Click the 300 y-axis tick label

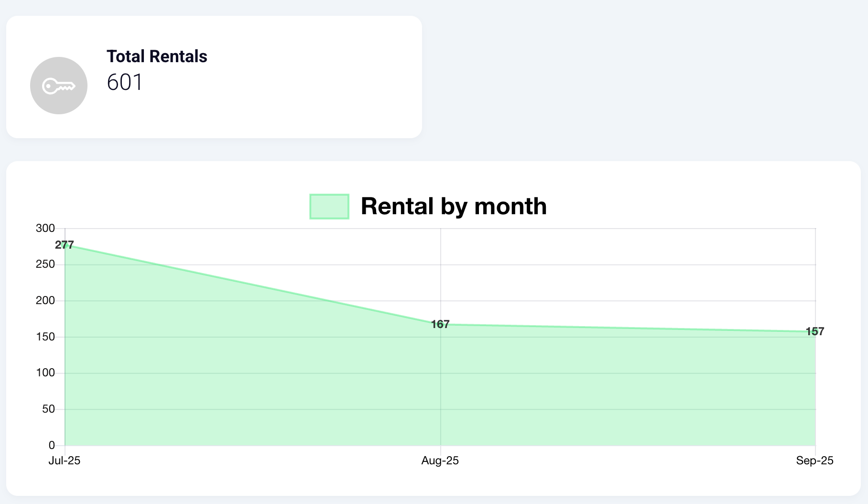point(45,228)
